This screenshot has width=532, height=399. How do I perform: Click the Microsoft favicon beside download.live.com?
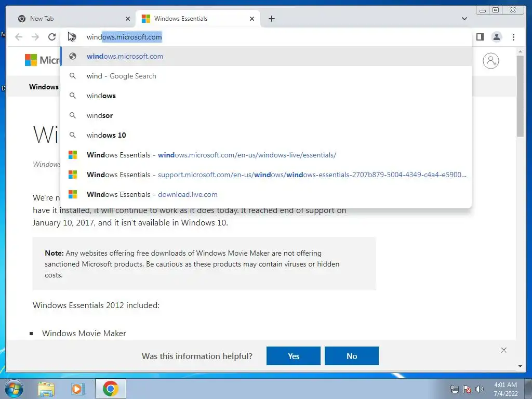tap(73, 194)
